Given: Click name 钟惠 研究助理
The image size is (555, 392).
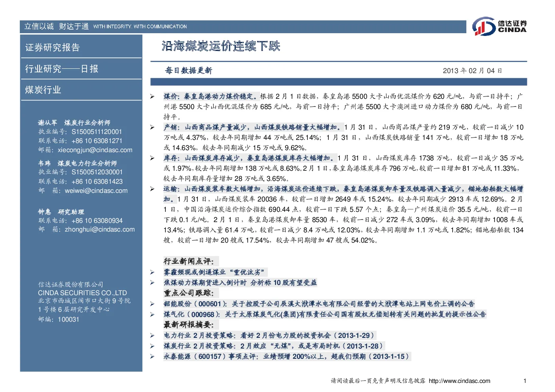Looking at the screenshot, I should coord(61,212).
